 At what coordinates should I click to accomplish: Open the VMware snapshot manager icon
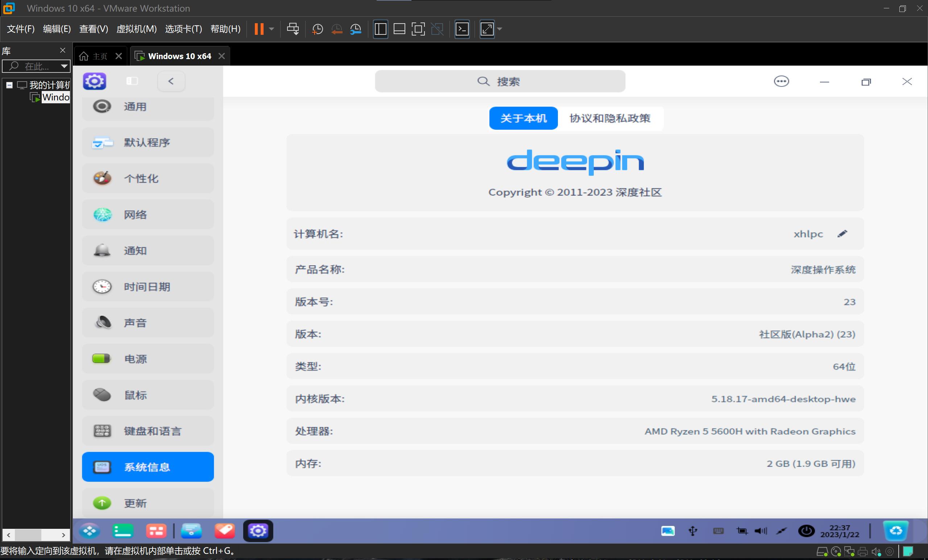click(x=356, y=29)
